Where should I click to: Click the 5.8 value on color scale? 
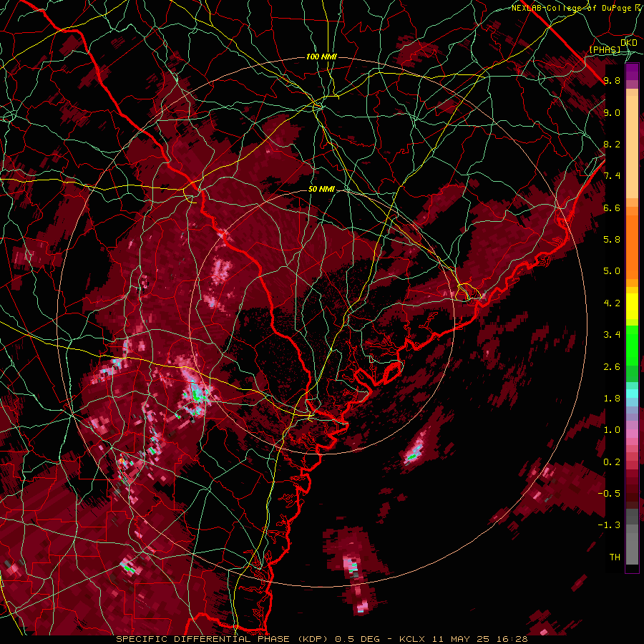(x=612, y=240)
